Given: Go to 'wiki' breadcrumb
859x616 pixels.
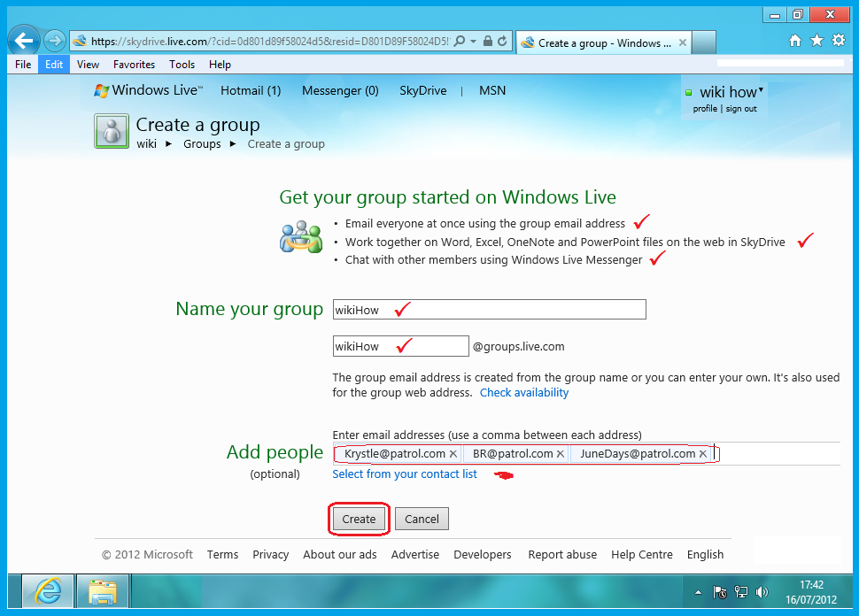Looking at the screenshot, I should (x=147, y=144).
